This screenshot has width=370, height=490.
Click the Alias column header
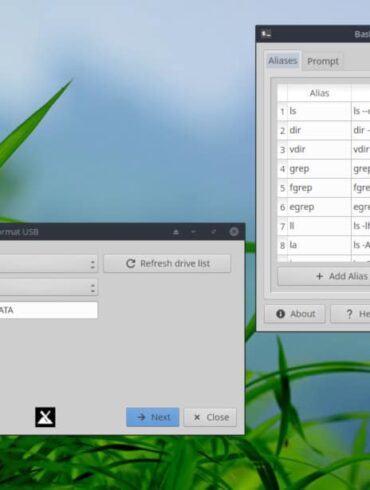pos(319,93)
